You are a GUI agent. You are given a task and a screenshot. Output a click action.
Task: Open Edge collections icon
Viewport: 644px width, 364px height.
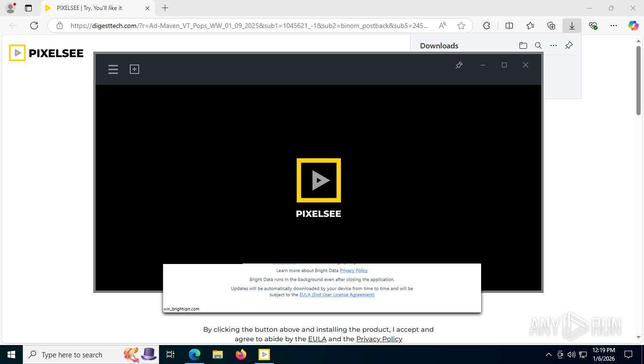click(551, 26)
